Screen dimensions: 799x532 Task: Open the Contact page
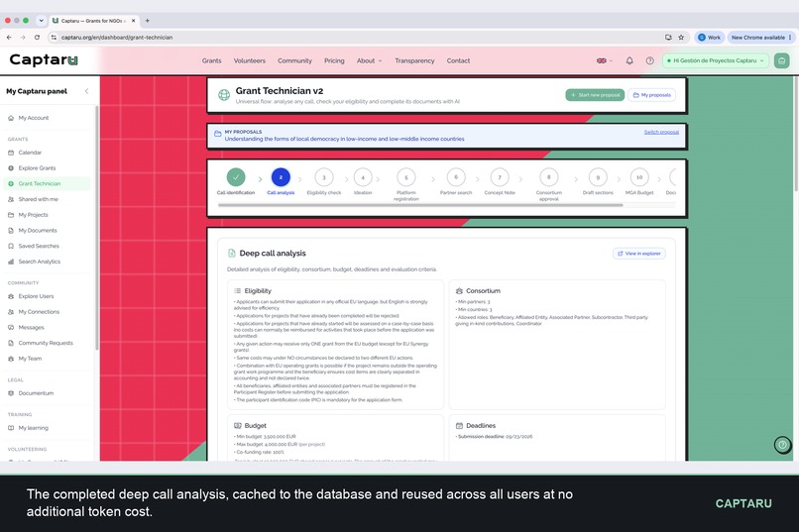point(458,60)
